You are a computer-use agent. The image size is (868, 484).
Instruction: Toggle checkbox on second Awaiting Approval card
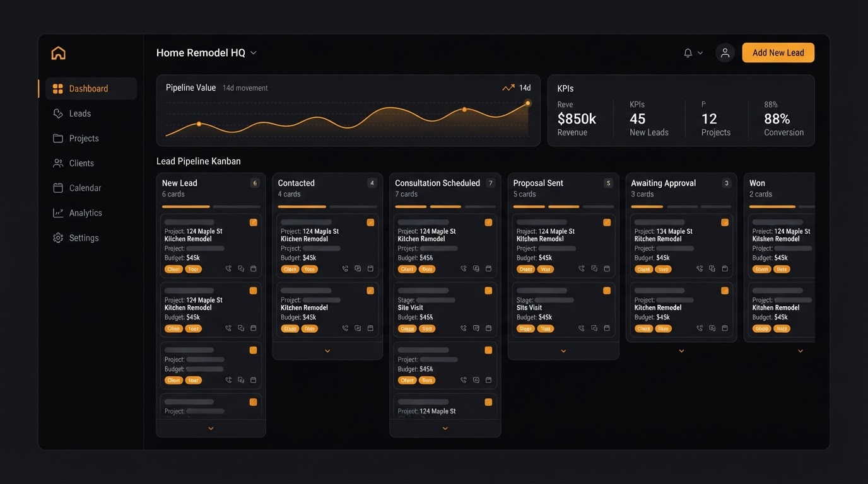point(725,291)
